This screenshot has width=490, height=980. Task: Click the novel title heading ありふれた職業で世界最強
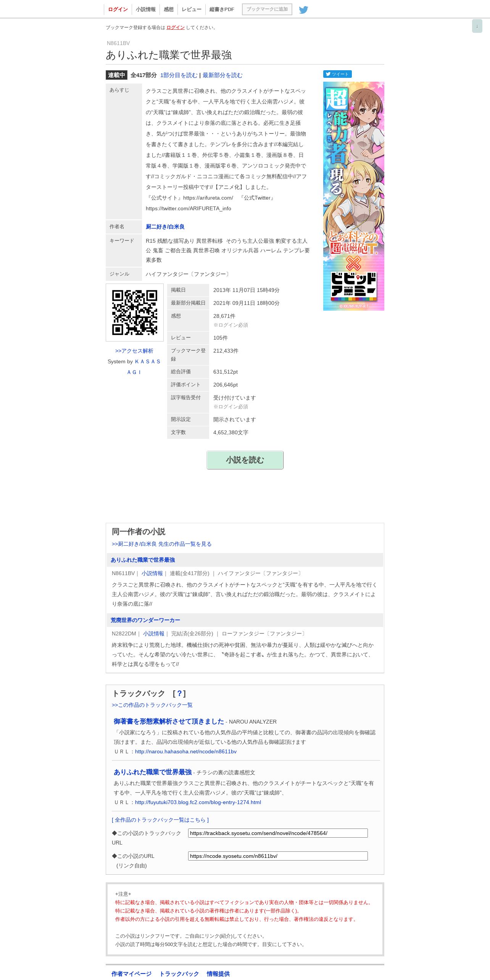coord(169,55)
